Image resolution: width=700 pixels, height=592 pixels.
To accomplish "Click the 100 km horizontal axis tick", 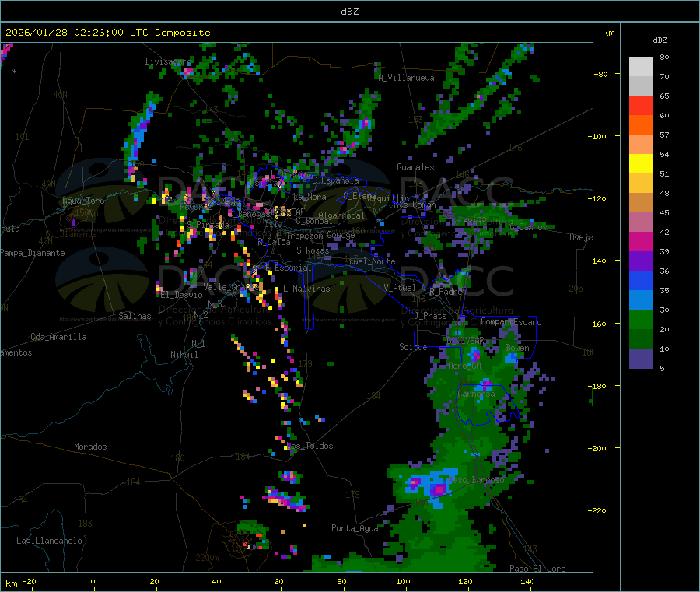I will tap(403, 581).
